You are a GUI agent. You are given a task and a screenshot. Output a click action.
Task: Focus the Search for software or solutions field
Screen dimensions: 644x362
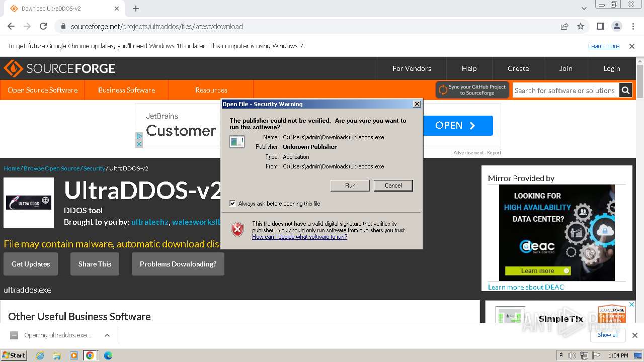566,90
